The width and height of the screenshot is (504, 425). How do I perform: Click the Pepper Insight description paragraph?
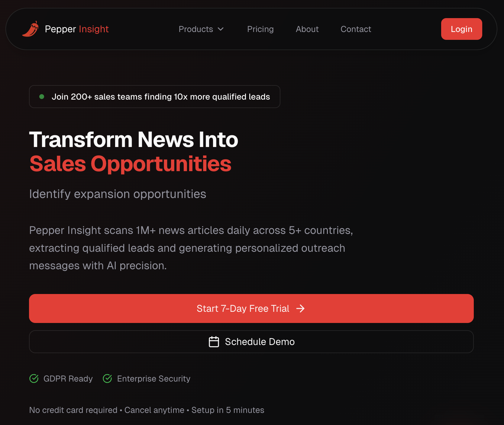pyautogui.click(x=191, y=248)
